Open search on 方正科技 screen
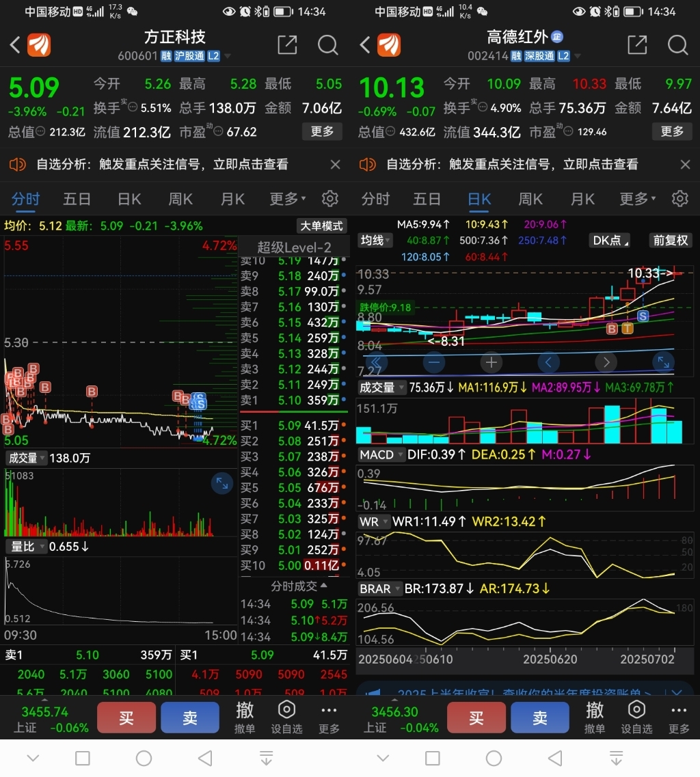700x777 pixels. [327, 45]
